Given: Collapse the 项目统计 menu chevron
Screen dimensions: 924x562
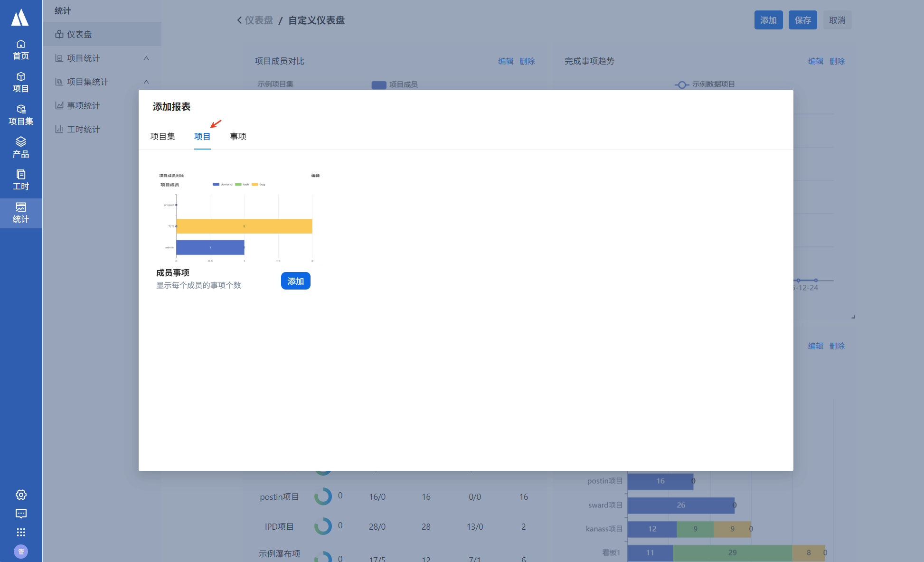Looking at the screenshot, I should point(146,58).
